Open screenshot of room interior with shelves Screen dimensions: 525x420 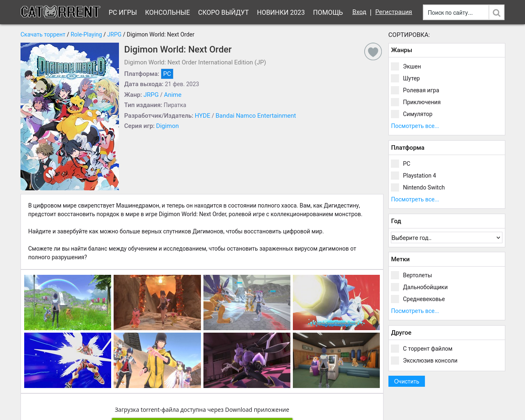click(336, 360)
